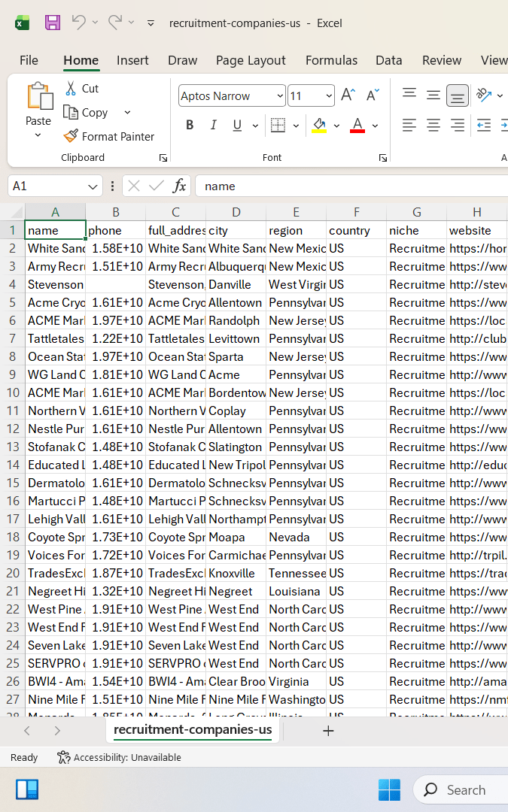Open Insert Function fx dialog

tap(179, 186)
